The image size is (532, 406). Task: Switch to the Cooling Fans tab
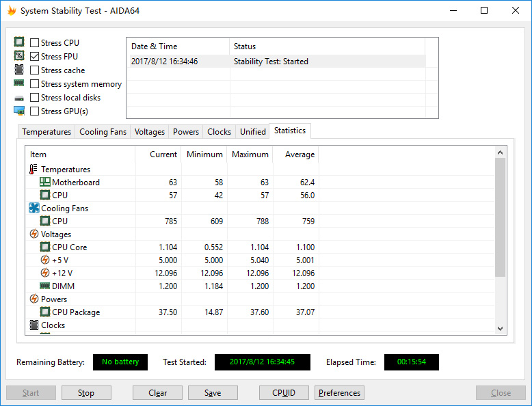(x=103, y=132)
